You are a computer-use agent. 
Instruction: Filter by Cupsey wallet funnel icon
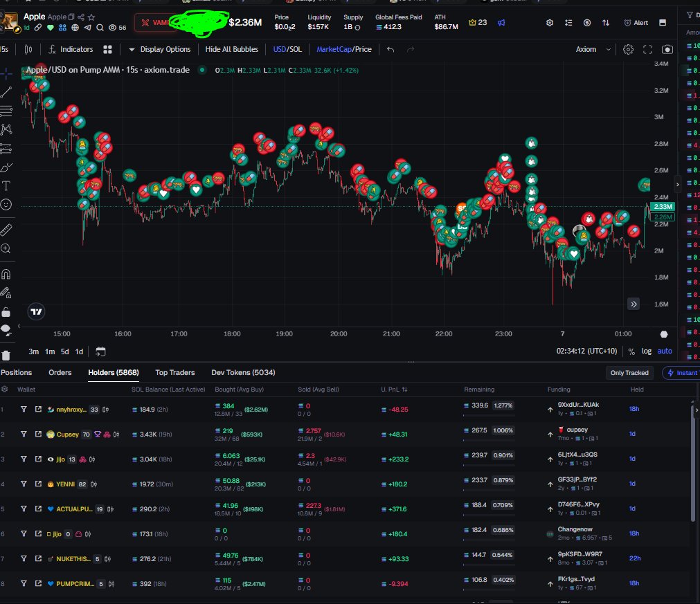[x=24, y=434]
